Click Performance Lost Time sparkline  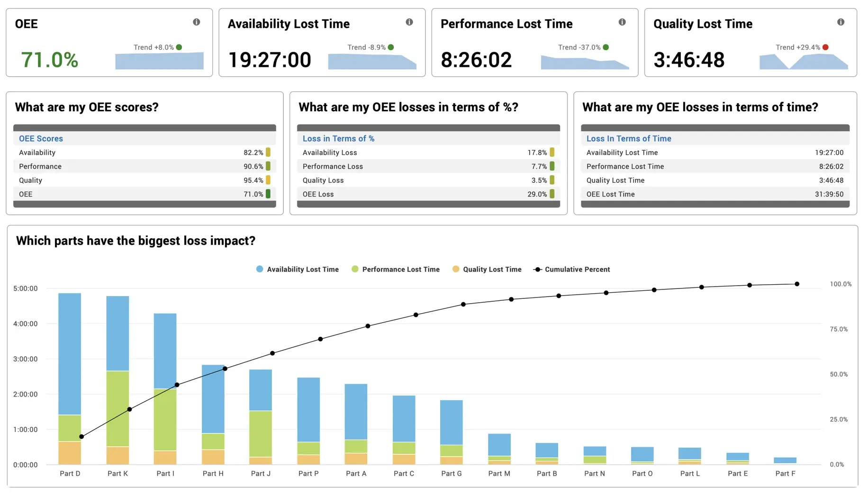coord(585,62)
